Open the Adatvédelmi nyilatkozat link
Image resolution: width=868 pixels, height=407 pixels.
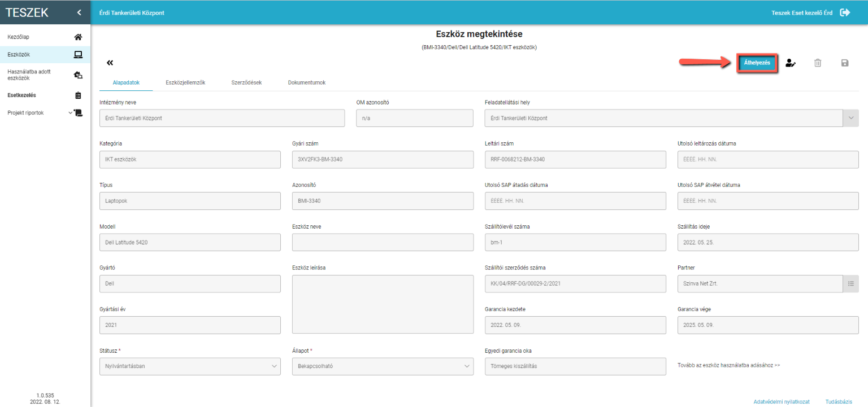tap(782, 402)
